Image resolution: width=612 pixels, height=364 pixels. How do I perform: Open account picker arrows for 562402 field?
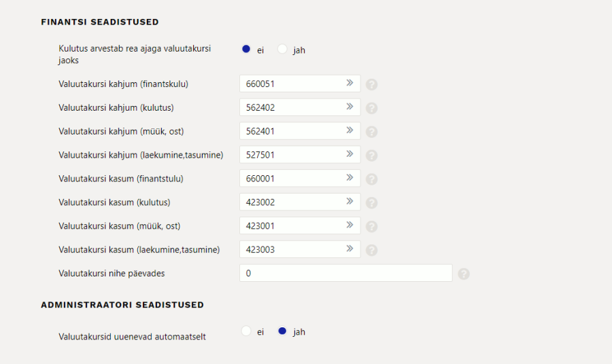tap(350, 107)
